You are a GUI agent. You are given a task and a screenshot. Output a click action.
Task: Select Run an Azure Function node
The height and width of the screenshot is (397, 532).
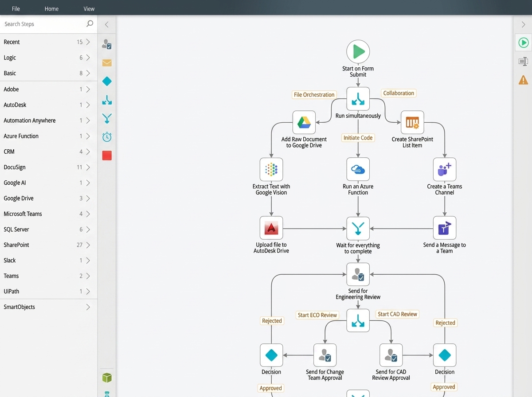tap(358, 170)
